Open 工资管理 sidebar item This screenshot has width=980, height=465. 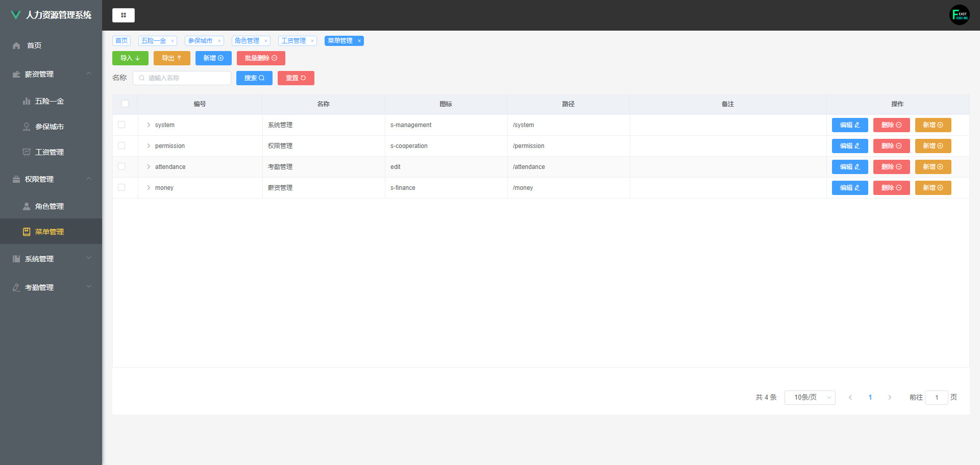pyautogui.click(x=51, y=152)
